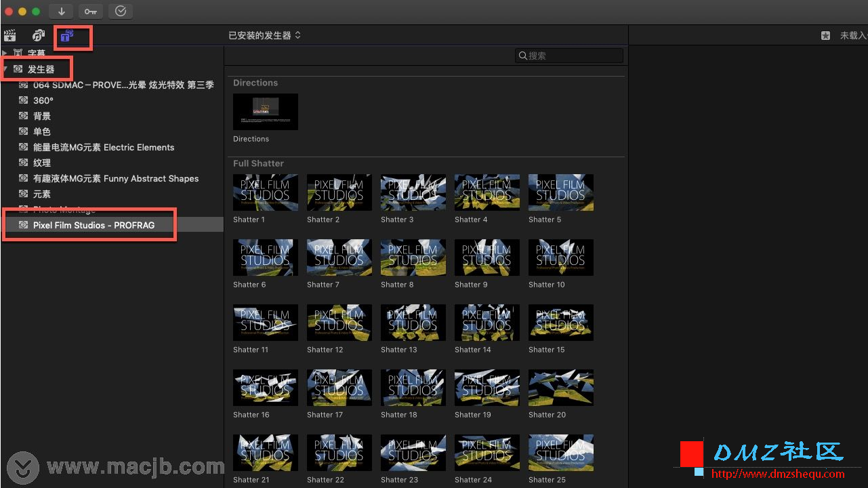Expand the 字幕 category triangle

click(5, 53)
